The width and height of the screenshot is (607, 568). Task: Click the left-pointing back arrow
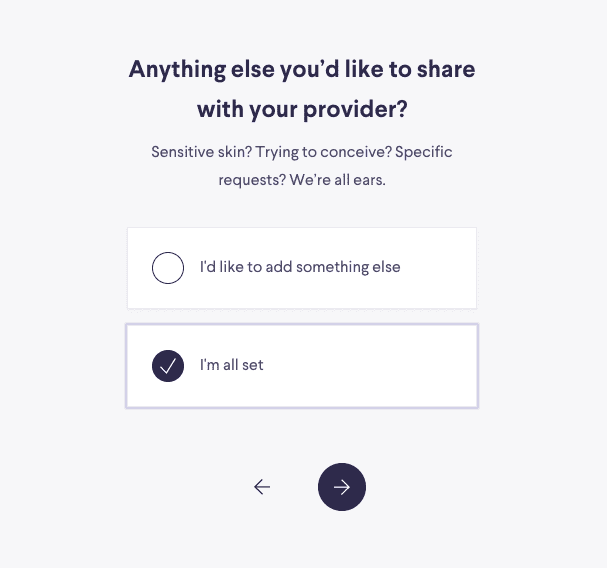pyautogui.click(x=262, y=487)
